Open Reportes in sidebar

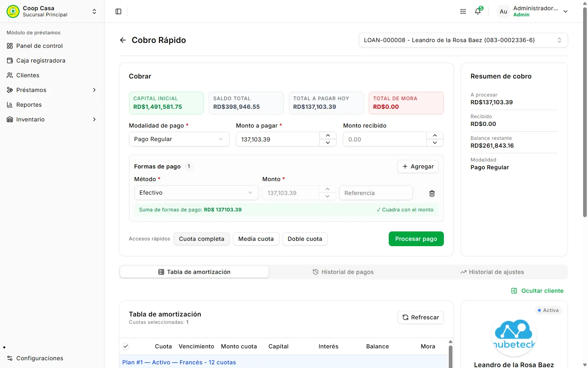[52, 105]
